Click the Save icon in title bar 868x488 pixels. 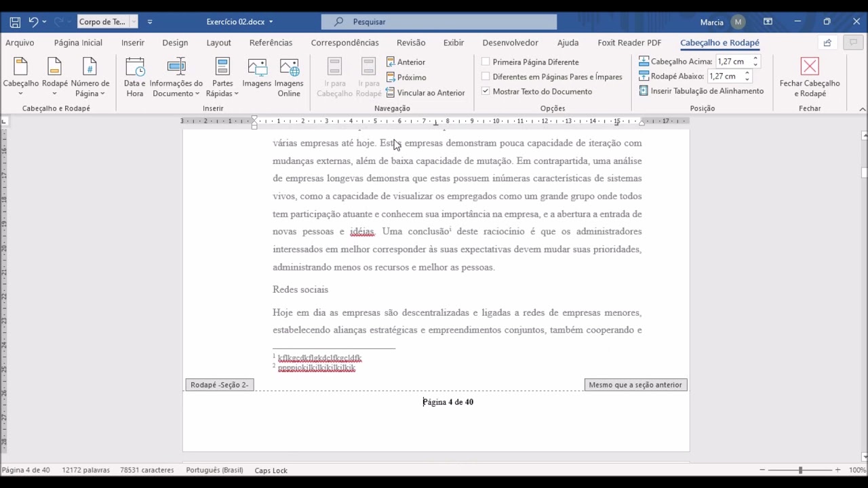(x=15, y=22)
